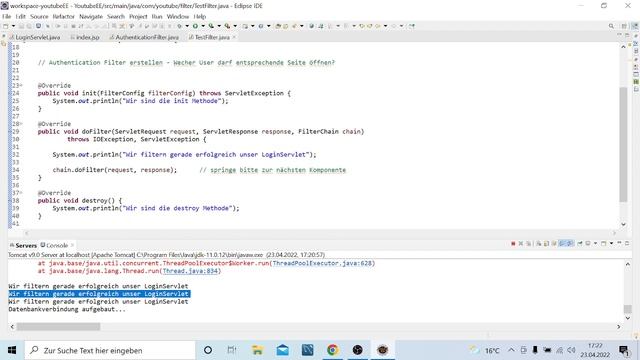Collapse the destroy method fold at line 37
This screenshot has width=640, height=360.
coord(21,193)
